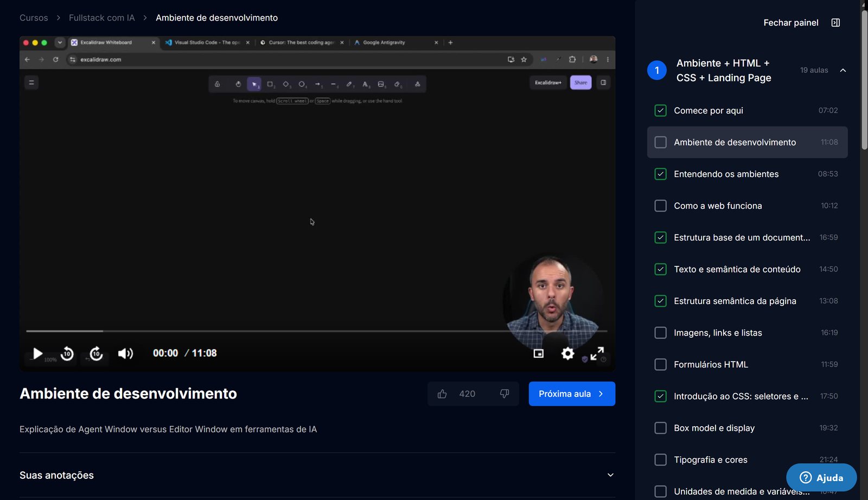Open the Ajuda help button
This screenshot has height=500, width=868.
821,478
